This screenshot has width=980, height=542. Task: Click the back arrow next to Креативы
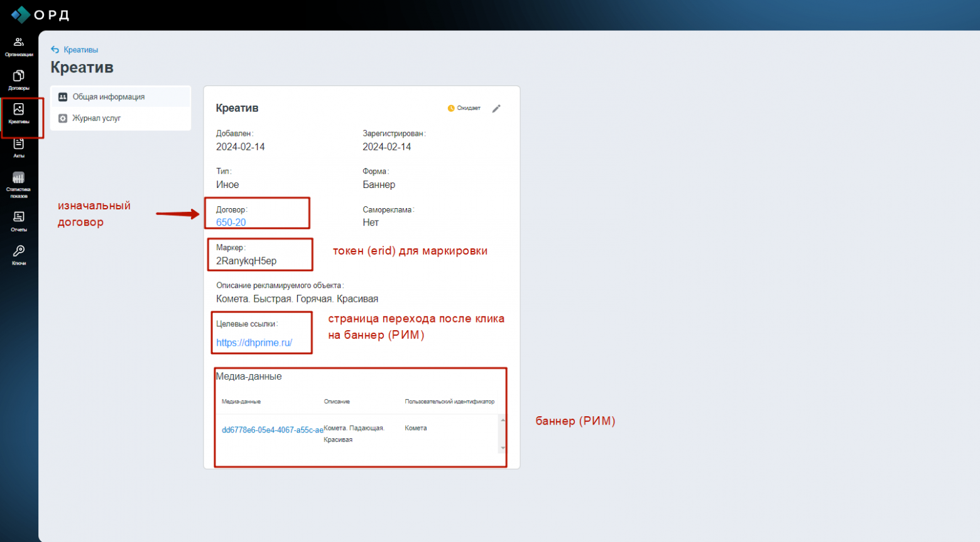point(55,50)
